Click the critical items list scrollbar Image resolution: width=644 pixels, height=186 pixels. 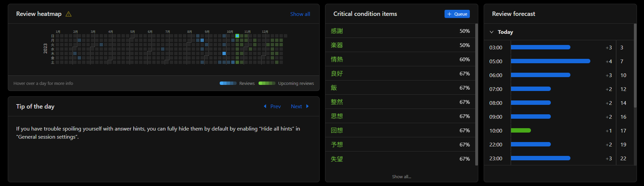click(x=477, y=94)
